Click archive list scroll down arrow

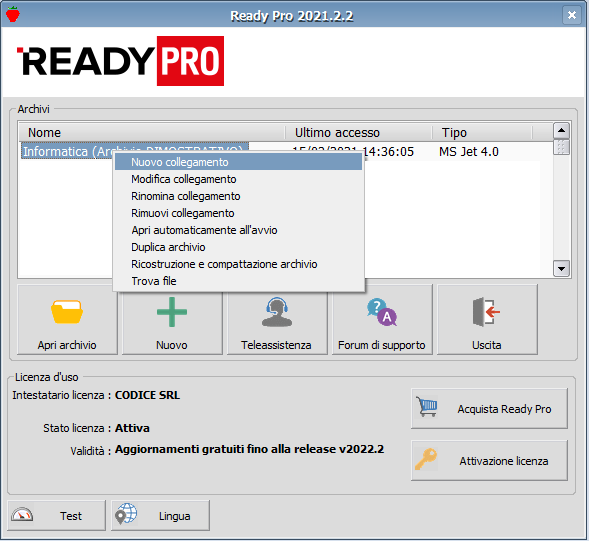(561, 269)
